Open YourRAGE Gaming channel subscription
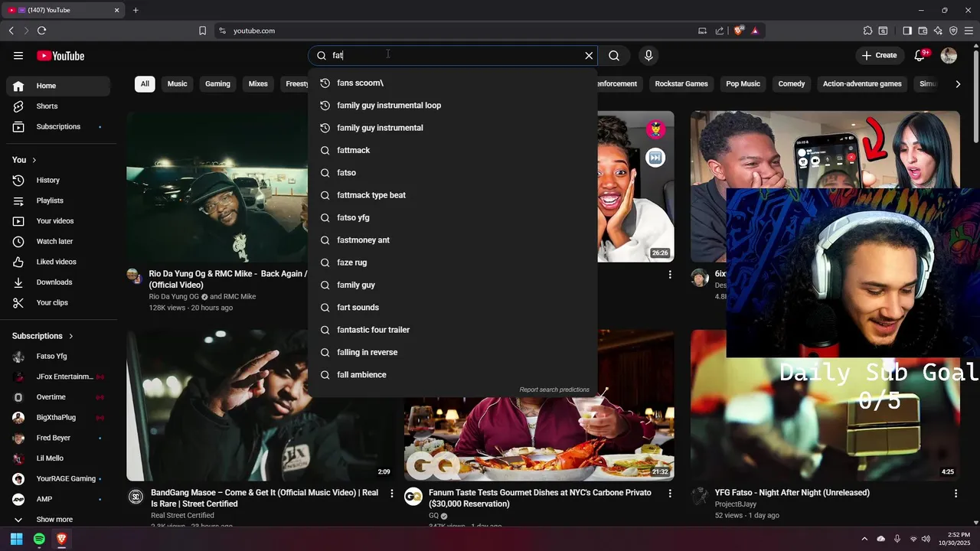 58,478
